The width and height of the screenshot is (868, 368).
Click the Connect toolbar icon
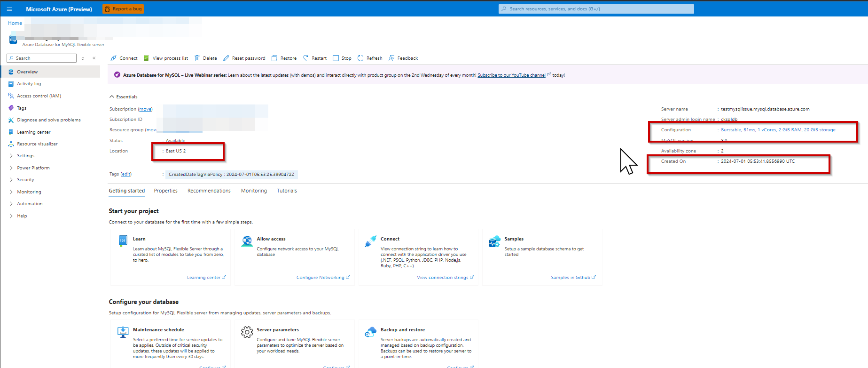pyautogui.click(x=113, y=58)
